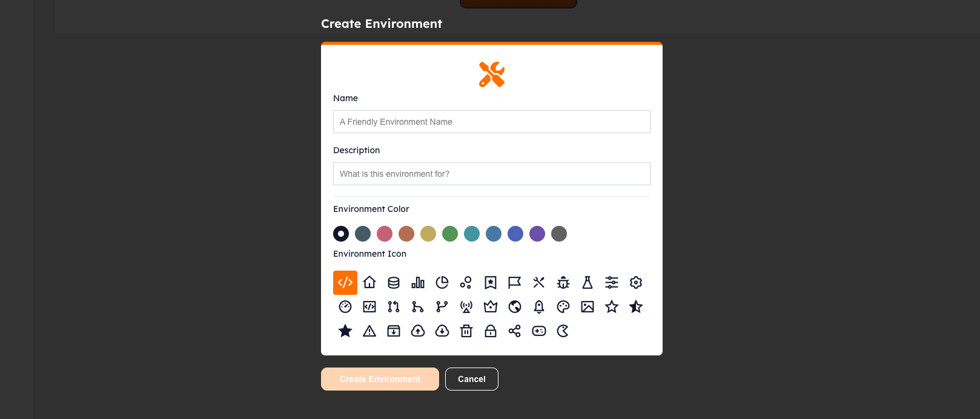Select the cloud upload icon
Viewport: 980px width, 419px height.
418,331
